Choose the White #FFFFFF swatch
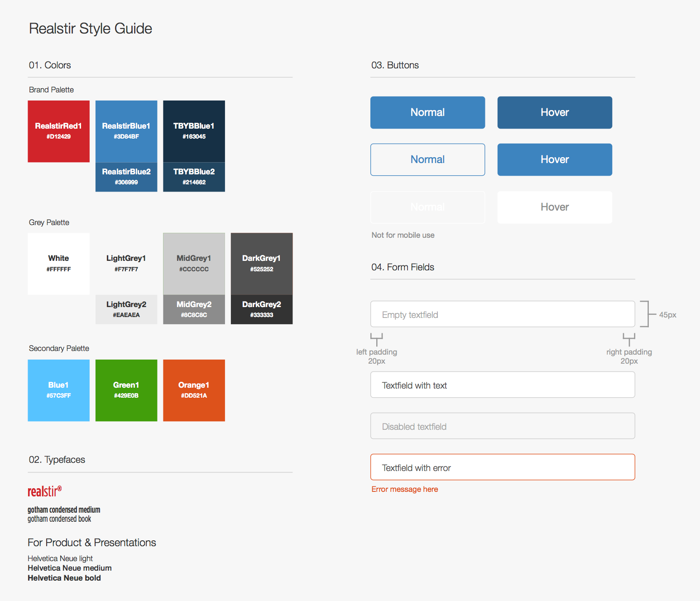The width and height of the screenshot is (700, 601). [x=58, y=264]
